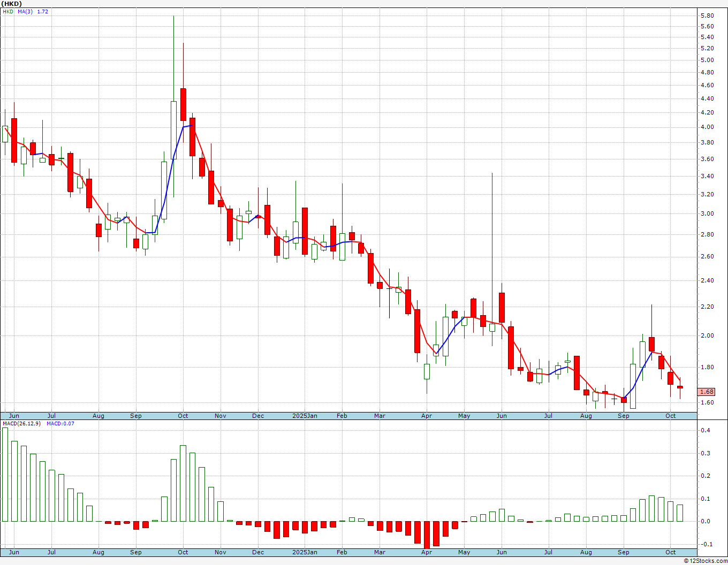Click the 2.00 price level label
The image size is (728, 565).
[x=707, y=335]
